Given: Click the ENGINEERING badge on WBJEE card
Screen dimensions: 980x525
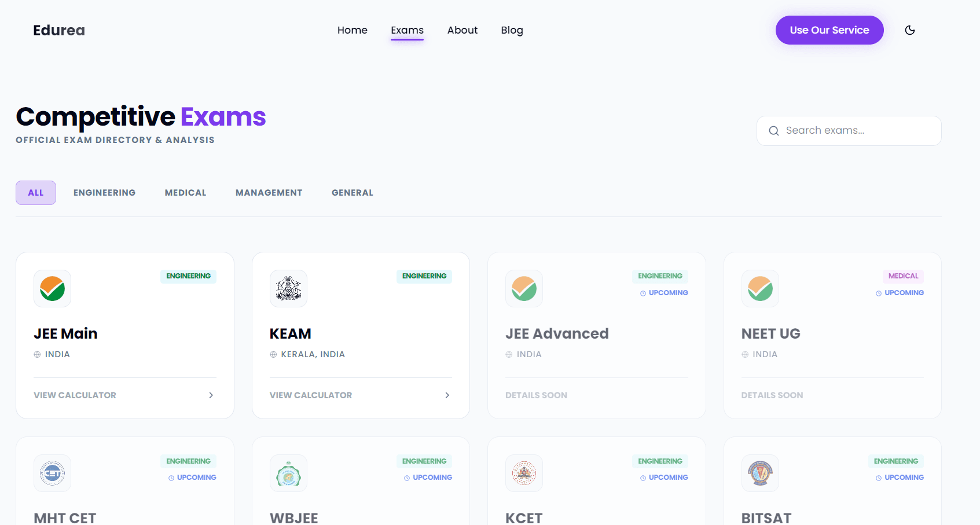Looking at the screenshot, I should pos(424,461).
